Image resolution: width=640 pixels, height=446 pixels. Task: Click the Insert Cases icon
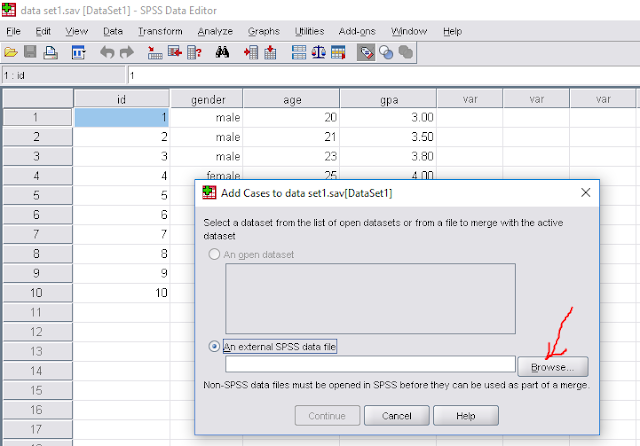[251, 53]
